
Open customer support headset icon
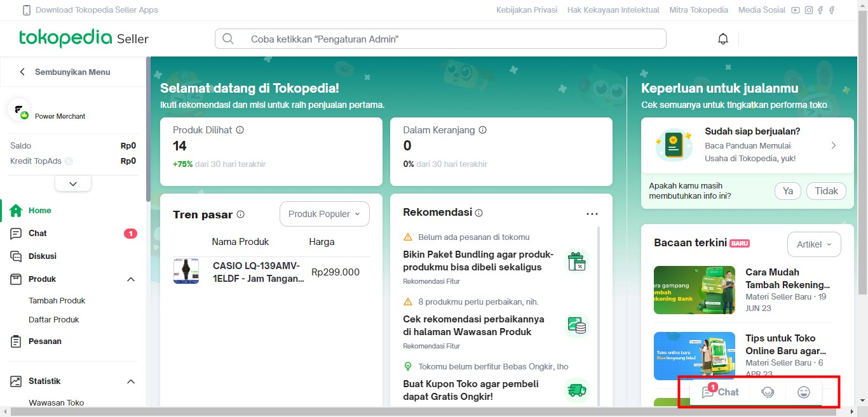click(768, 392)
